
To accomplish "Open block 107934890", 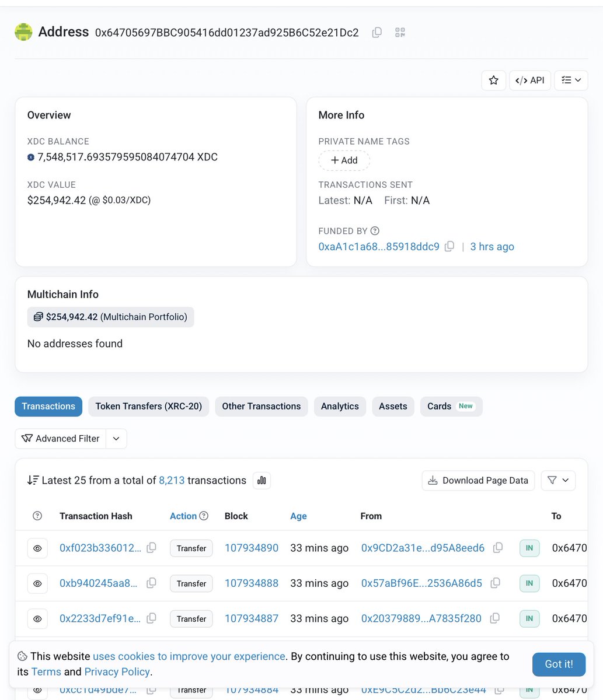I will coord(252,548).
